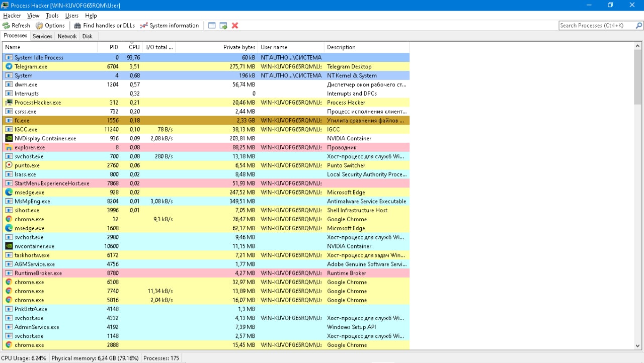The height and width of the screenshot is (363, 644).
Task: Click the Refresh toolbar button
Action: point(16,26)
